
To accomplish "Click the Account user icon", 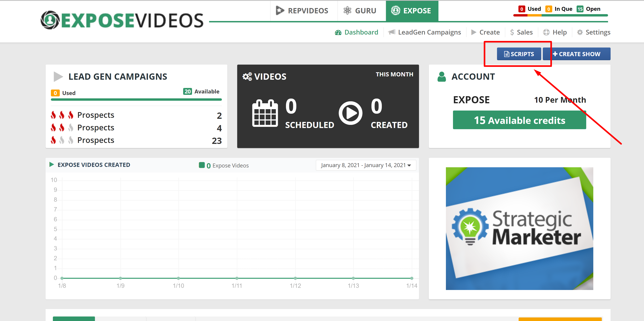I will (x=442, y=77).
